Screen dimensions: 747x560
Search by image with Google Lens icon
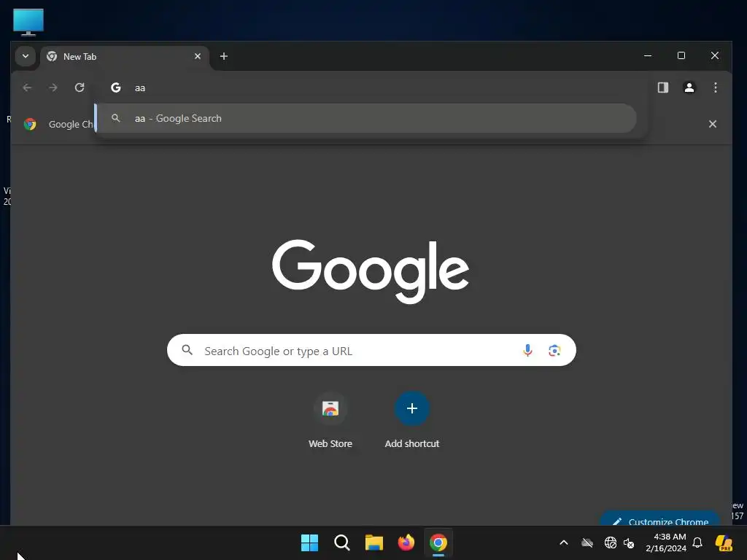(x=554, y=351)
